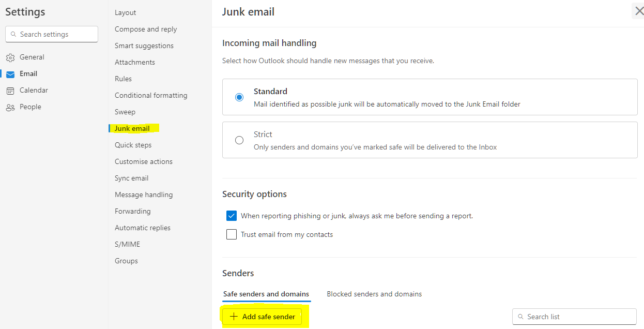Screen dimensions: 644x329
Task: Switch to Blocked senders and domains tab
Action: 374,294
